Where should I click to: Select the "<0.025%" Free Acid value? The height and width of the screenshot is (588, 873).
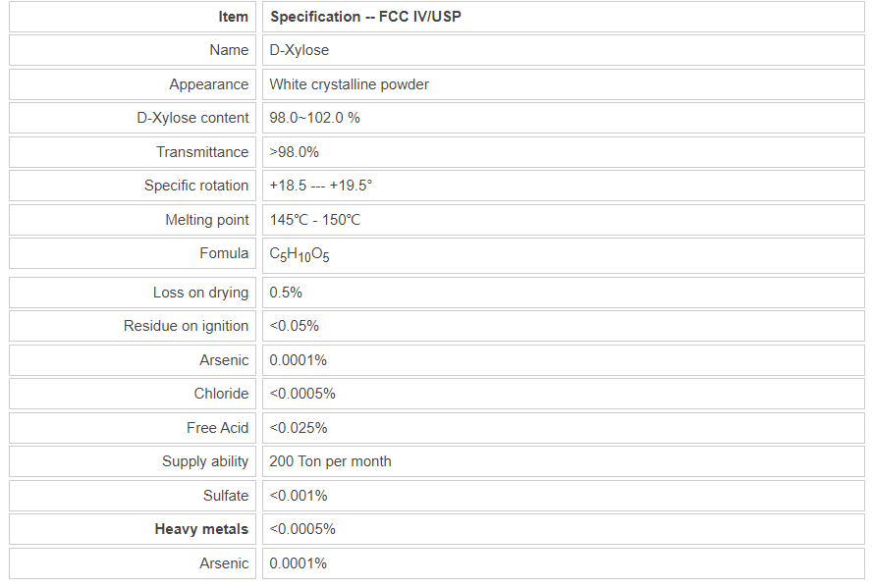[299, 428]
